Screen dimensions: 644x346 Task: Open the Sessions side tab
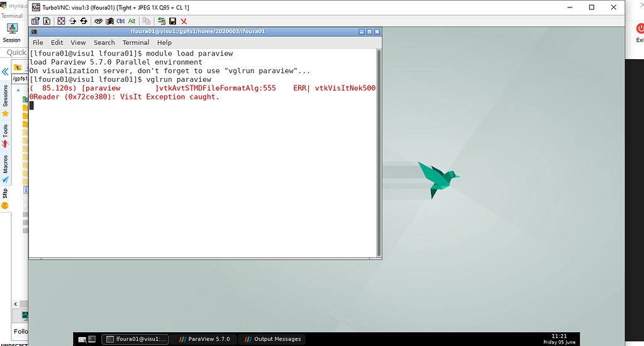[5, 100]
